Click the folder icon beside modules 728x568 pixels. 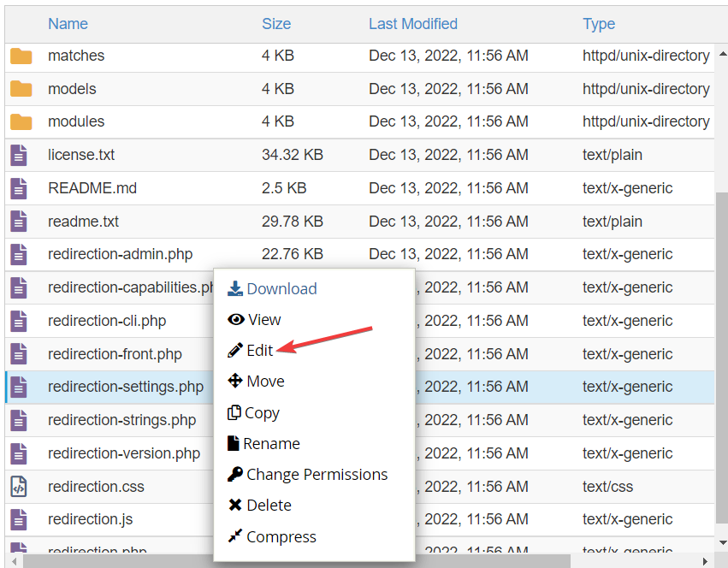coord(19,121)
